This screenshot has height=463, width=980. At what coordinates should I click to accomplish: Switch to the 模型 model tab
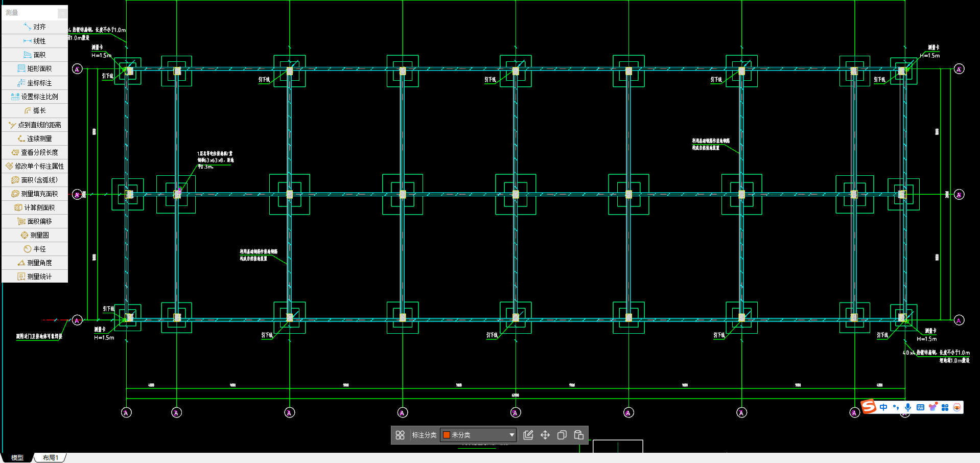coord(17,458)
